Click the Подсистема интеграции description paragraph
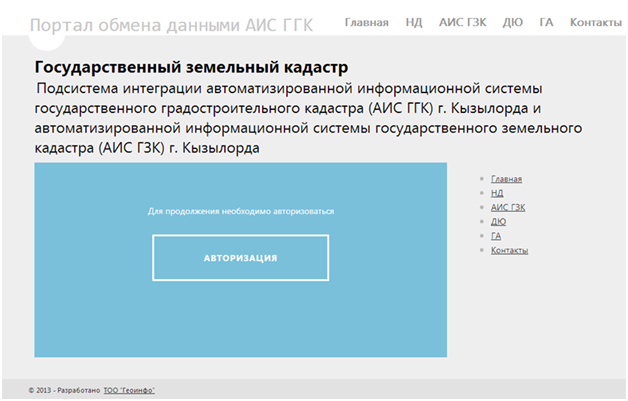This screenshot has height=401, width=628. [x=300, y=118]
